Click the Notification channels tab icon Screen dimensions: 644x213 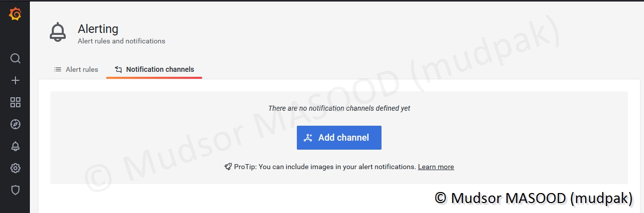118,69
